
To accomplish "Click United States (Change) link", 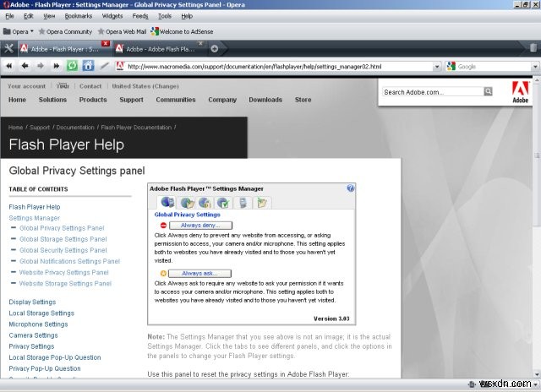I will [x=145, y=86].
